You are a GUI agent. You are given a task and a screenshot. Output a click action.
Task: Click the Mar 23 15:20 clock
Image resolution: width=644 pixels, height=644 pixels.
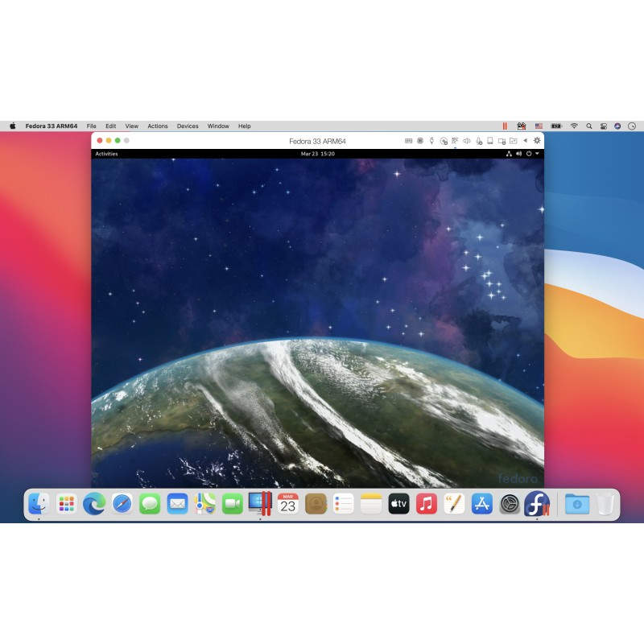click(x=317, y=154)
